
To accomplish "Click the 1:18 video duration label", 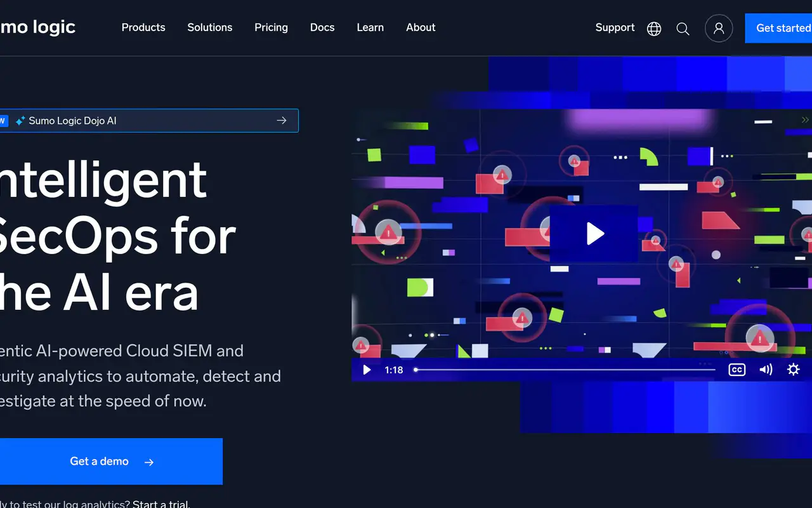I will (394, 370).
